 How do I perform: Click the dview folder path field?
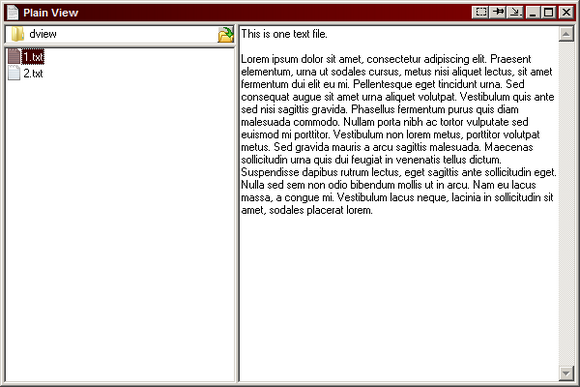click(x=119, y=34)
